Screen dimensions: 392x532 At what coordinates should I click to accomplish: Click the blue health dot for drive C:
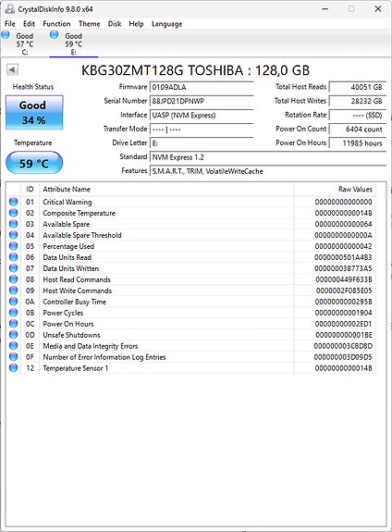[6, 34]
